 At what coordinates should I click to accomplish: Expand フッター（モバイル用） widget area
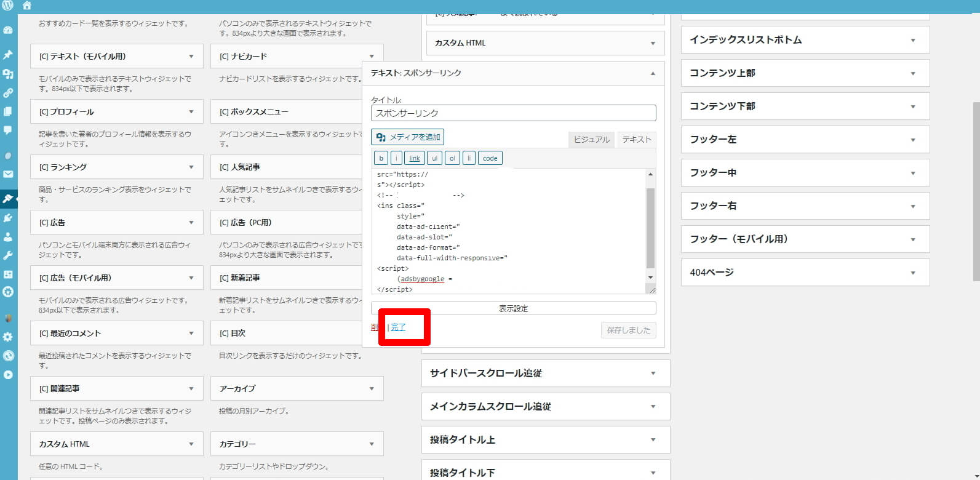(805, 239)
